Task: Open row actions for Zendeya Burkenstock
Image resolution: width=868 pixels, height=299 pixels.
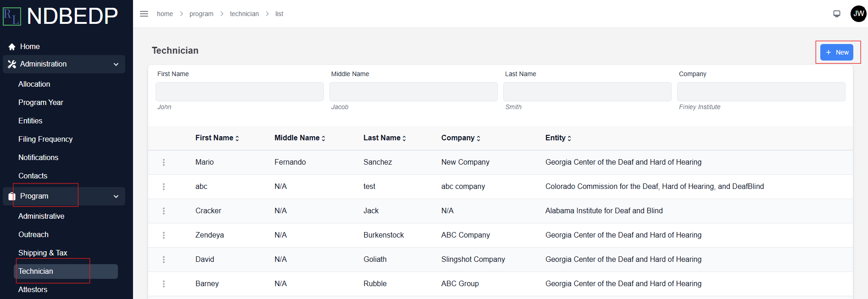Action: click(x=164, y=235)
